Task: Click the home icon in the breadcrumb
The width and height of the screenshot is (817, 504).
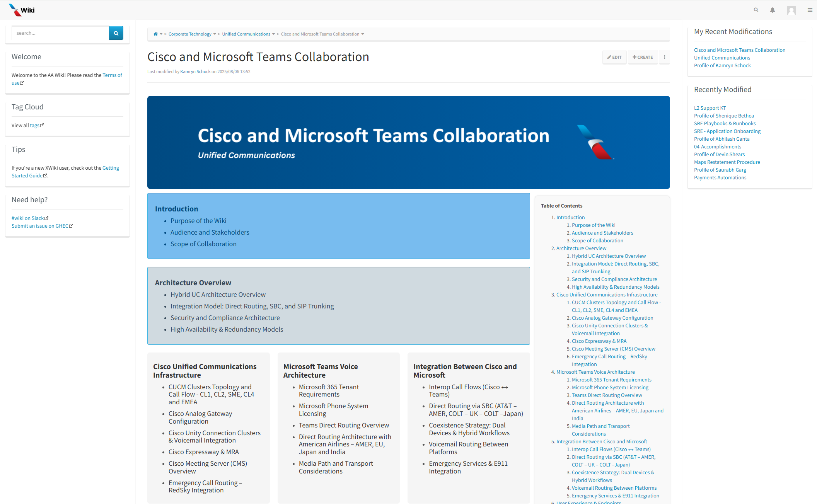Action: 155,34
